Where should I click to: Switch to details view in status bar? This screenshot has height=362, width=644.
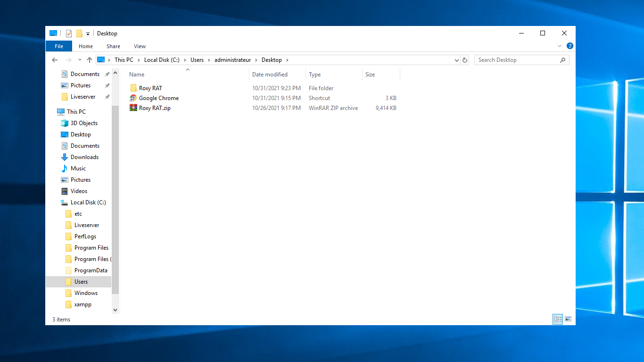(x=558, y=319)
